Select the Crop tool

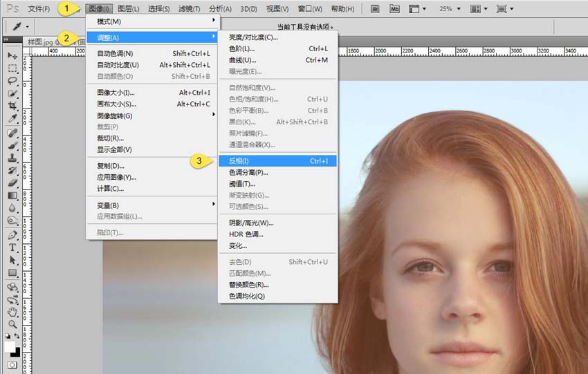click(12, 106)
